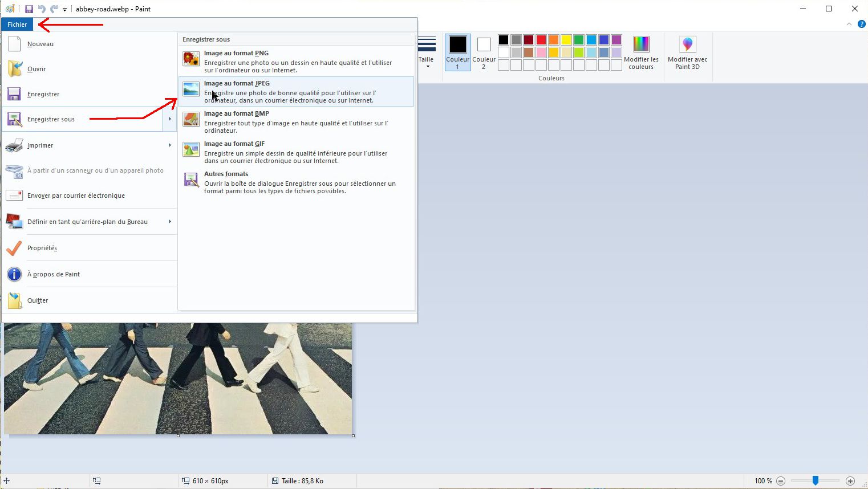Viewport: 868px width, 489px height.
Task: Save as Image au format PNG
Action: (x=297, y=62)
